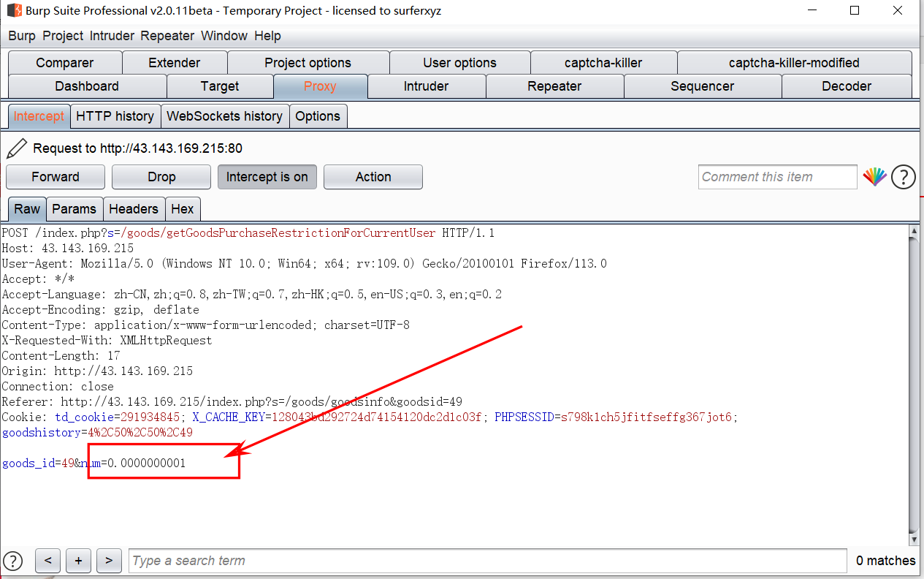
Task: Switch to the Extender tab
Action: (x=175, y=63)
